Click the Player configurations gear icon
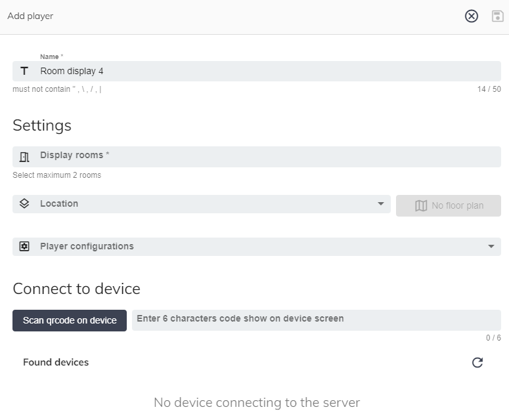 coord(24,247)
